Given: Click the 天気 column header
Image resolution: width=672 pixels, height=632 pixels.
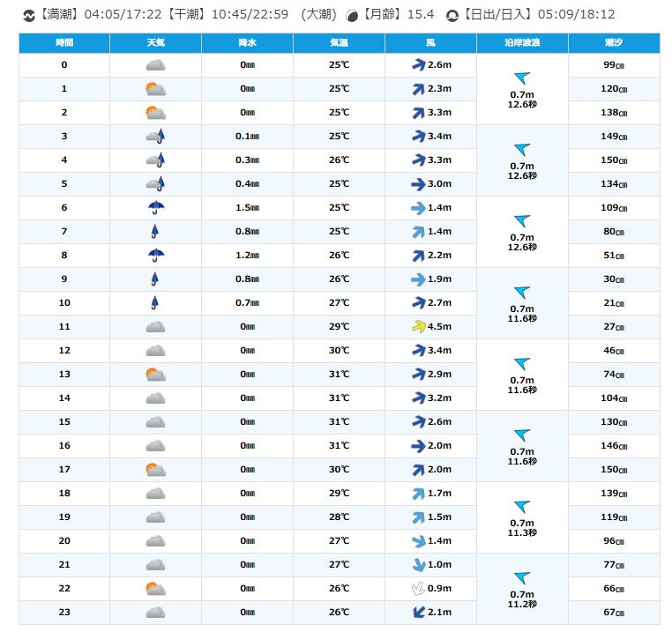Looking at the screenshot, I should [x=155, y=43].
